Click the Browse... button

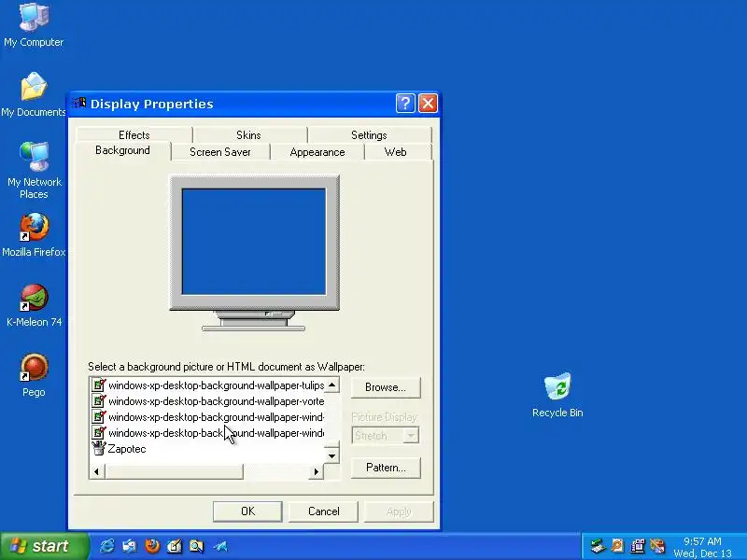pyautogui.click(x=386, y=387)
